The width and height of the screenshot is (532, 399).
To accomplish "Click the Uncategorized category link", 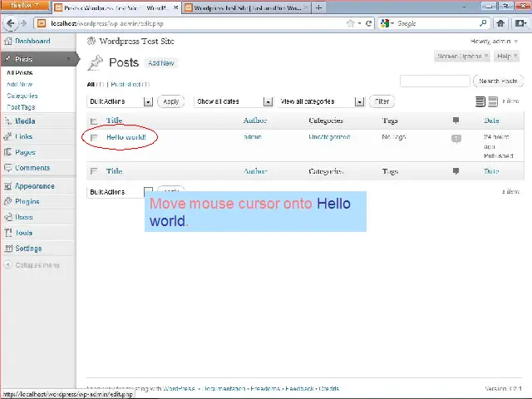I will (x=329, y=136).
